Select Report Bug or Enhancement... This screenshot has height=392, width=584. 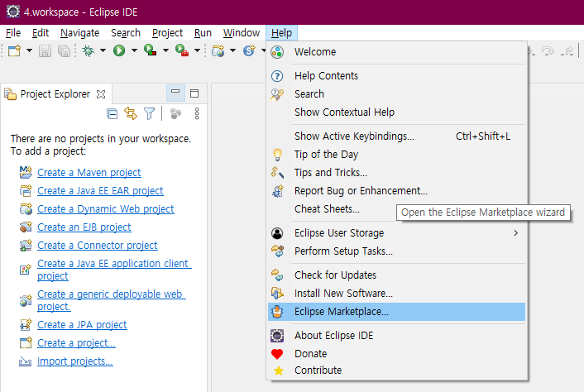click(396, 191)
